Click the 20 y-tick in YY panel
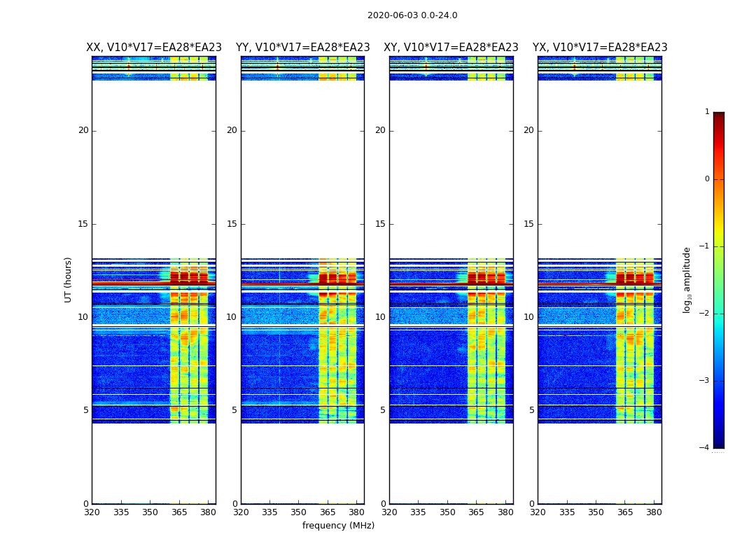735x560 pixels. tap(232, 130)
